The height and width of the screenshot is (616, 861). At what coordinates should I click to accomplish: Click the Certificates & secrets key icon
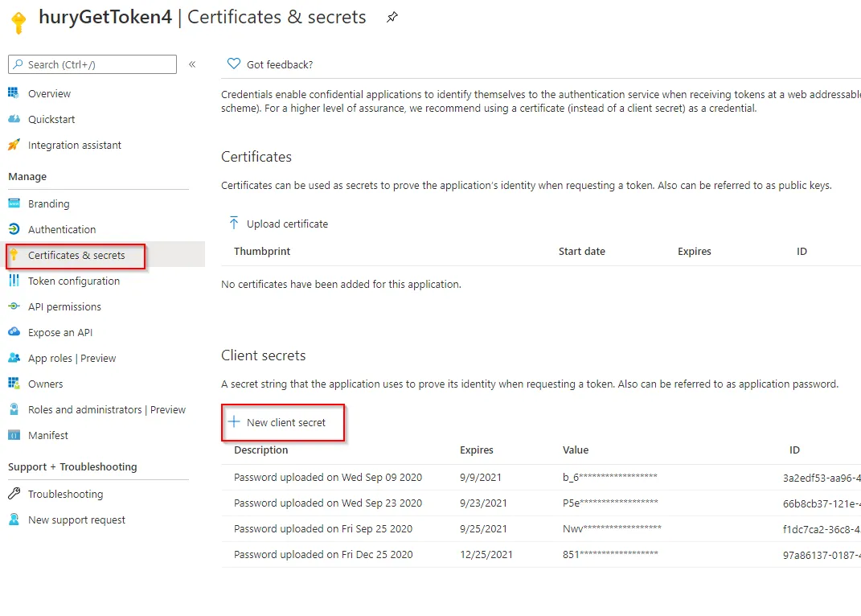click(14, 255)
